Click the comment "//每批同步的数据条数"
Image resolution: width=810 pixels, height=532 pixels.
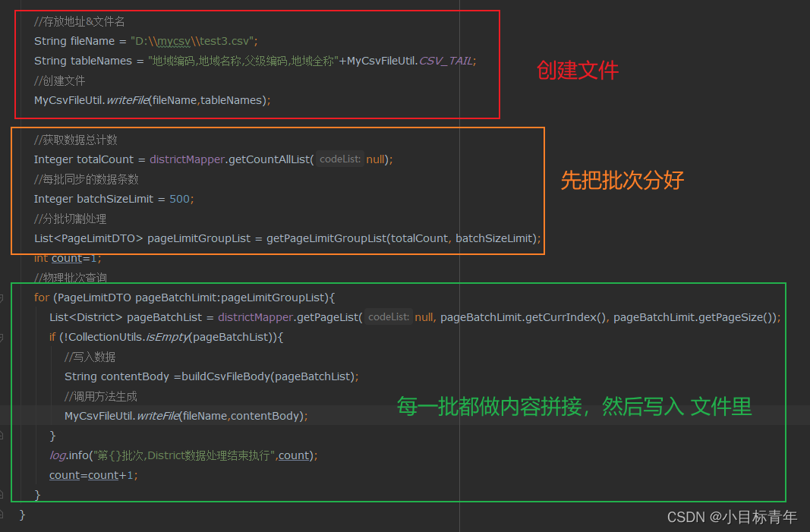tap(87, 180)
